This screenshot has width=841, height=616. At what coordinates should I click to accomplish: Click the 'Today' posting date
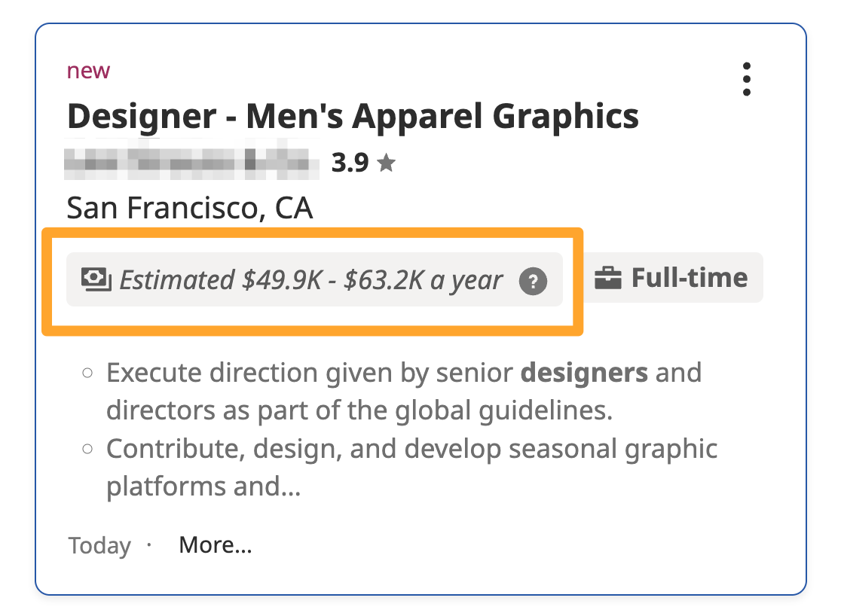pos(99,546)
